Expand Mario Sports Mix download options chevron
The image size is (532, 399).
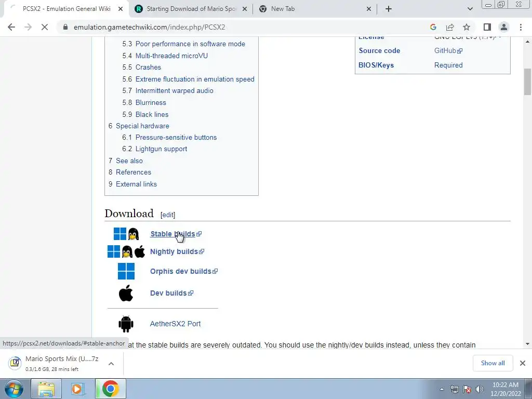pyautogui.click(x=111, y=363)
